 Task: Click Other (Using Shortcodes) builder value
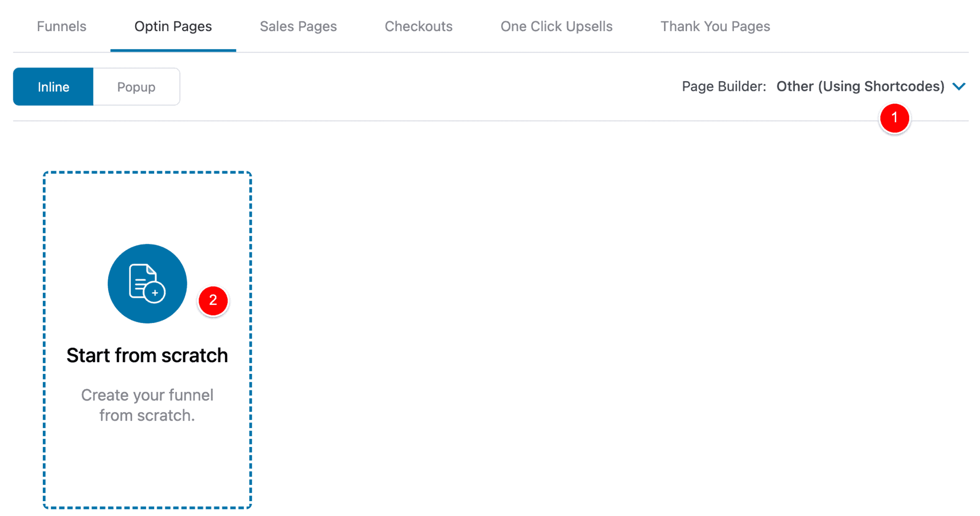click(x=860, y=86)
